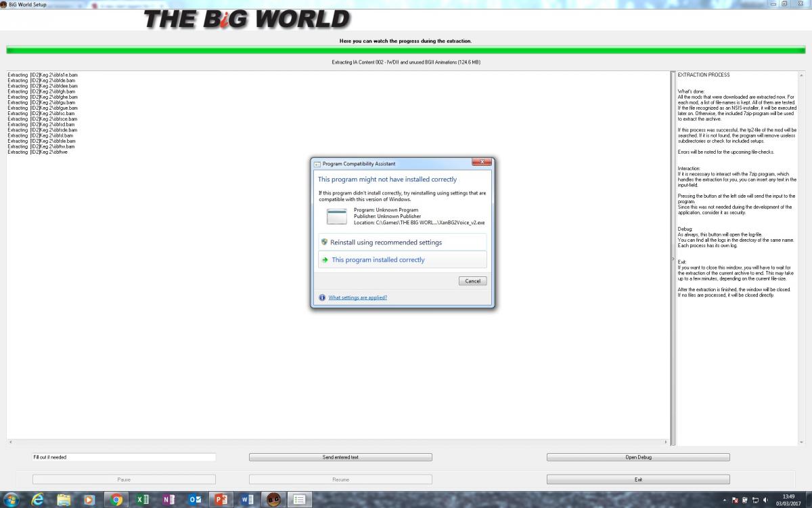812x508 pixels.
Task: Open Excel from the taskbar
Action: (143, 500)
